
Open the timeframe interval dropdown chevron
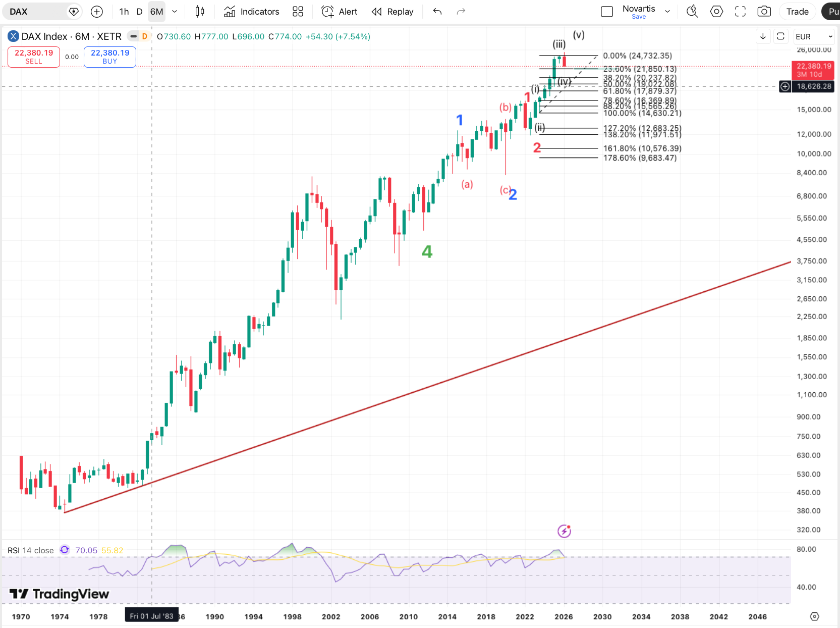click(175, 12)
